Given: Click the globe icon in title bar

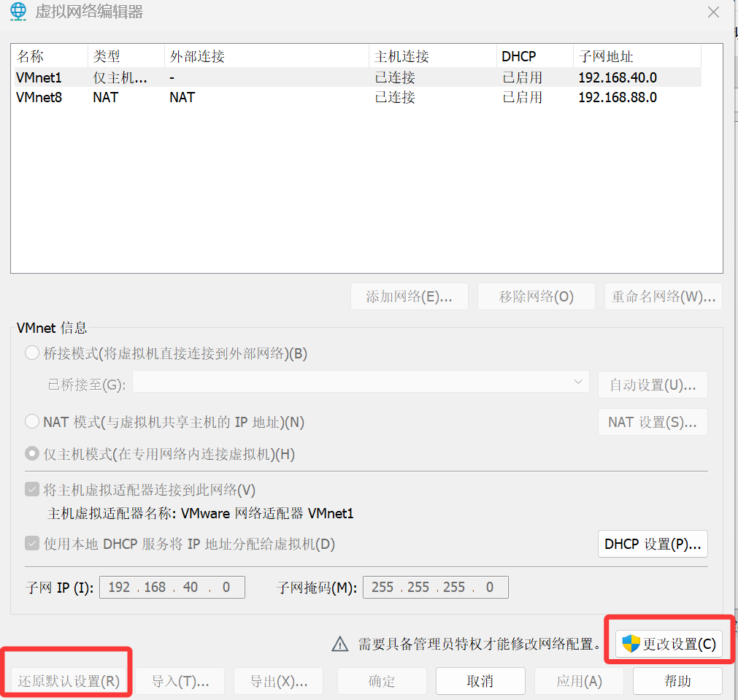Looking at the screenshot, I should point(18,11).
